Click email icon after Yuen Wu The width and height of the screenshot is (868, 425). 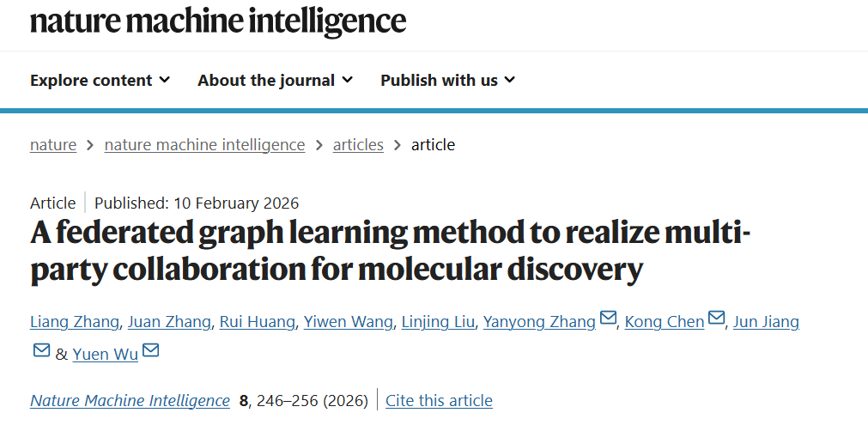151,351
